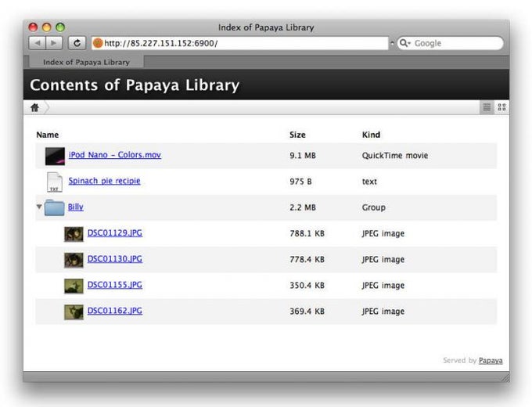
Task: Open DSC01130.JPG link
Action: (115, 259)
